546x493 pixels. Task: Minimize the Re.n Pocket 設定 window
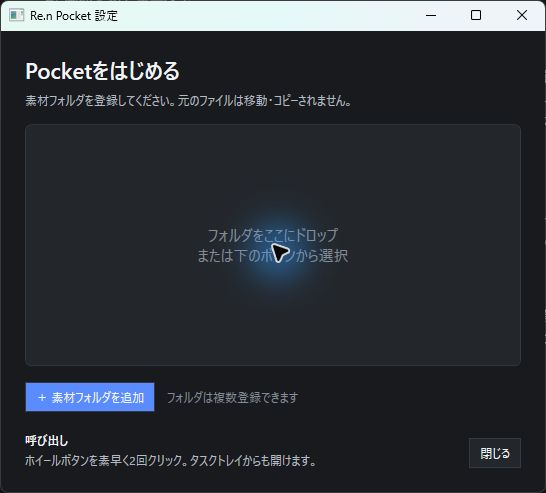[x=431, y=15]
